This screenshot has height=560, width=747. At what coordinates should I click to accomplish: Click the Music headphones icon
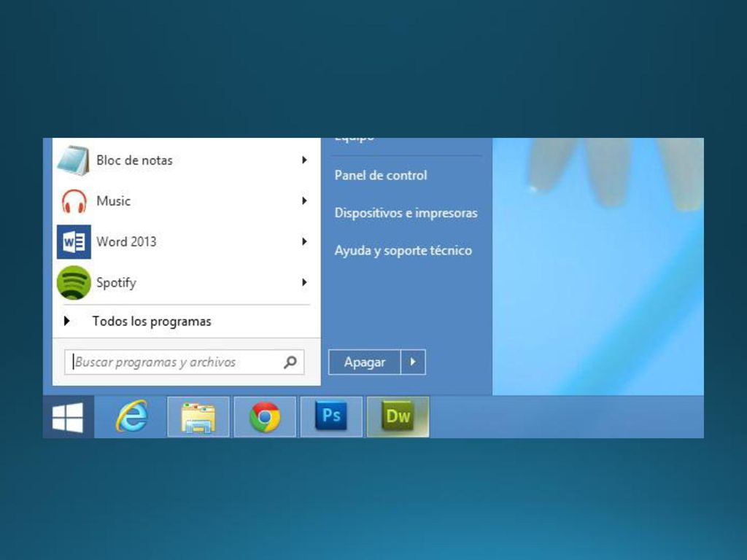click(x=74, y=201)
